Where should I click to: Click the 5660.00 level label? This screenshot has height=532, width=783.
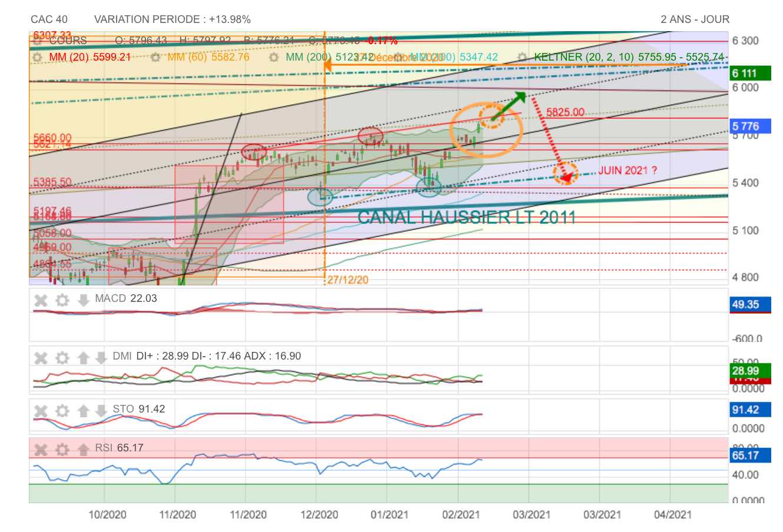pos(52,138)
